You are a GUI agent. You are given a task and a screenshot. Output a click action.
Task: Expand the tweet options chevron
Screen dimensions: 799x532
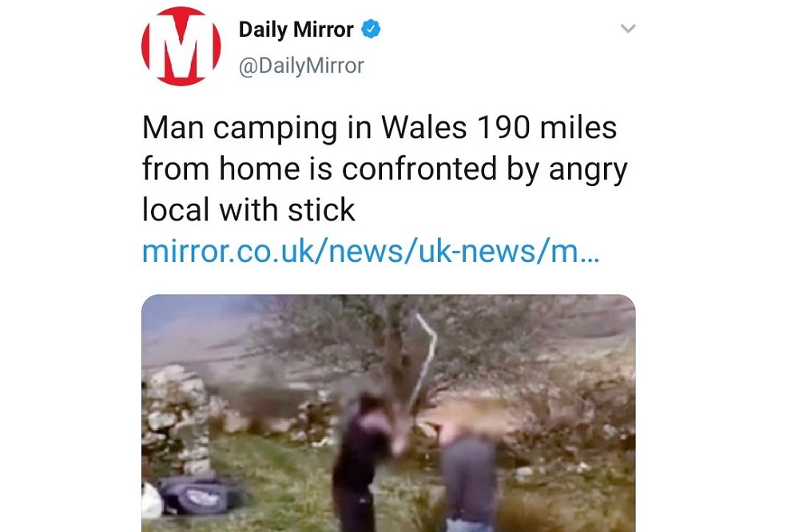[x=628, y=29]
